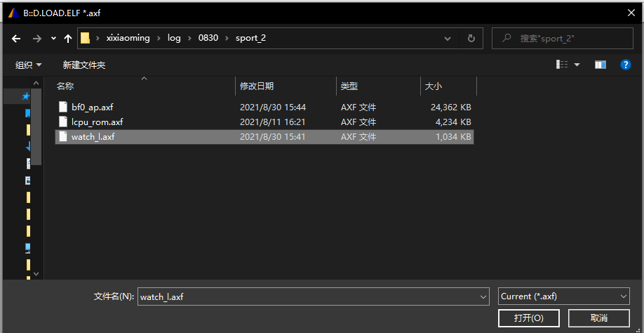Refresh the sport_2 folder listing

coord(471,38)
